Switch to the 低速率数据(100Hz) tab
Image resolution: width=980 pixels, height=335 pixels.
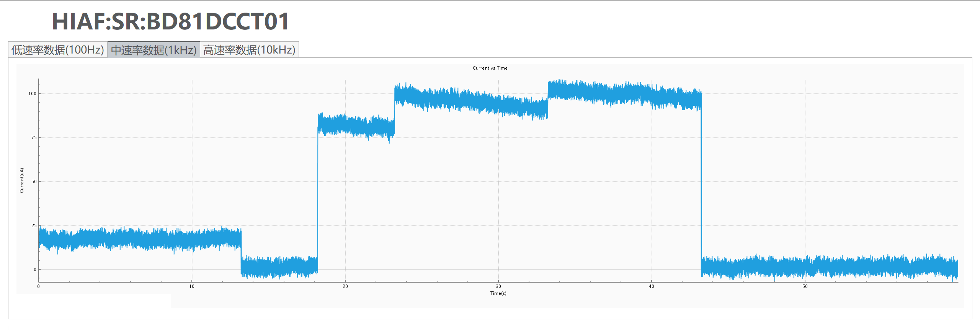click(58, 50)
